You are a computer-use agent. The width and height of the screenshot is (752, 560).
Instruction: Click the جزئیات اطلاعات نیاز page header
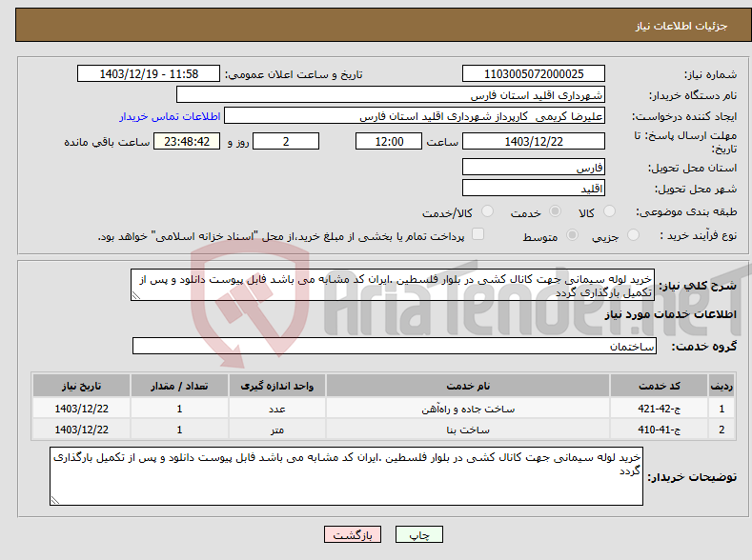681,26
